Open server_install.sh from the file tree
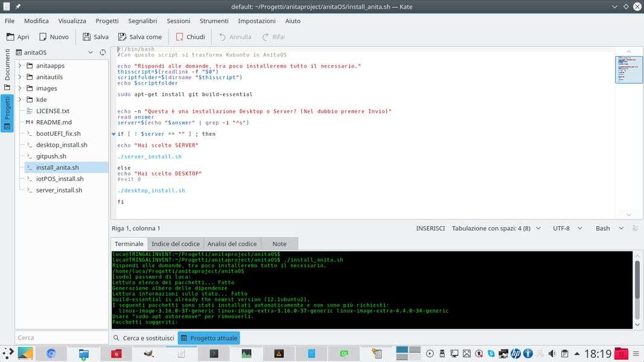The width and height of the screenshot is (644, 362). tap(59, 190)
